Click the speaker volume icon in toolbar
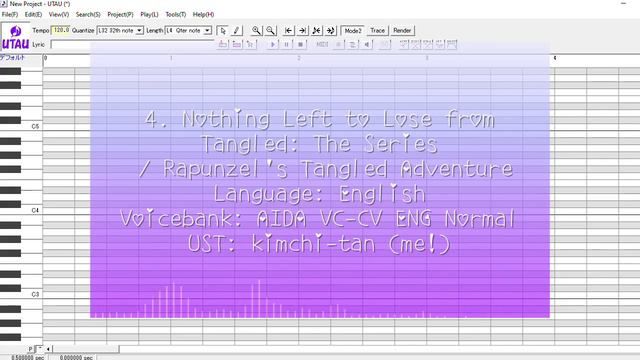This screenshot has height=360, width=640. [x=367, y=44]
